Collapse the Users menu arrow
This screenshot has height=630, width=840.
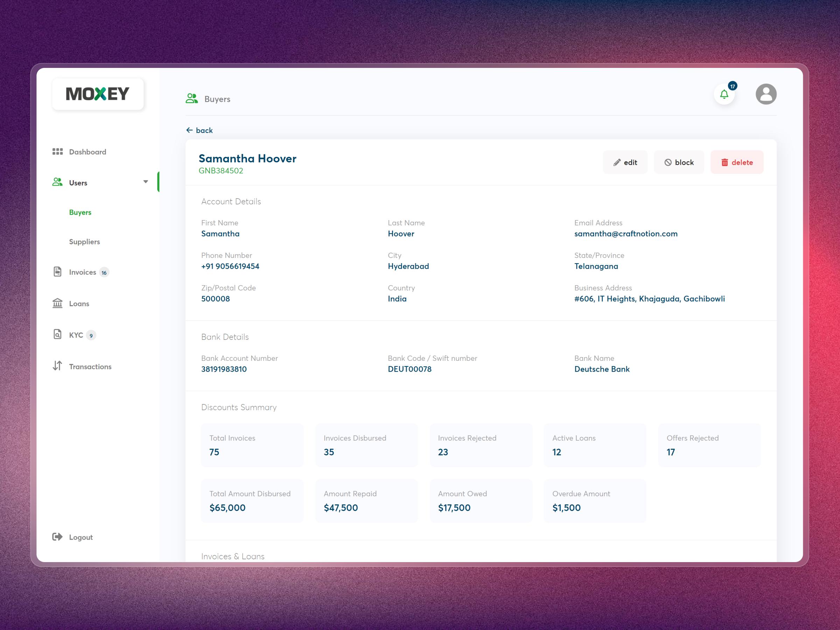click(146, 182)
